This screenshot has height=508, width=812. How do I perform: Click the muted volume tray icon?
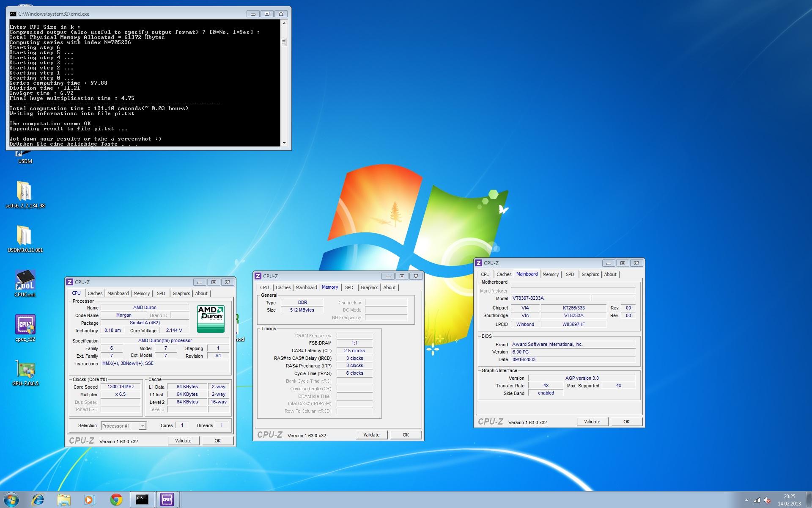[767, 500]
